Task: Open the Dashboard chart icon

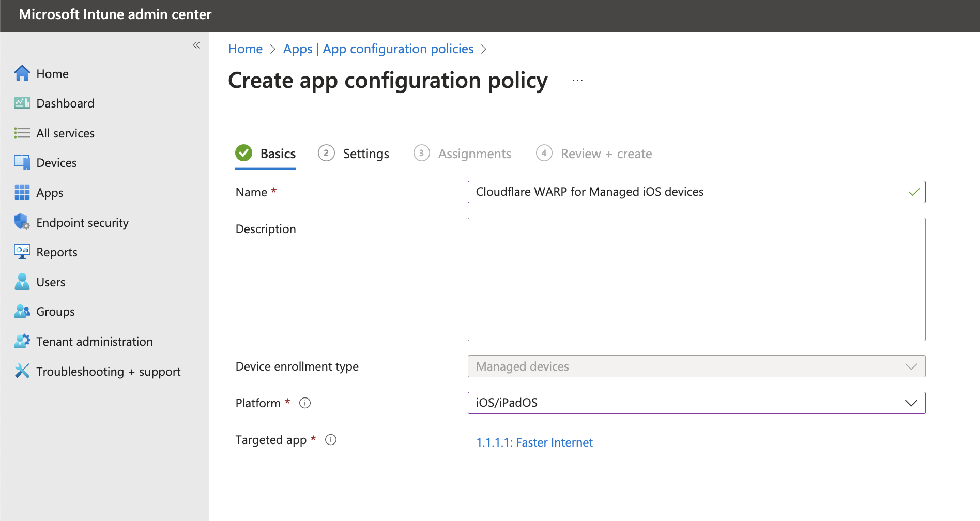Action: pyautogui.click(x=22, y=103)
